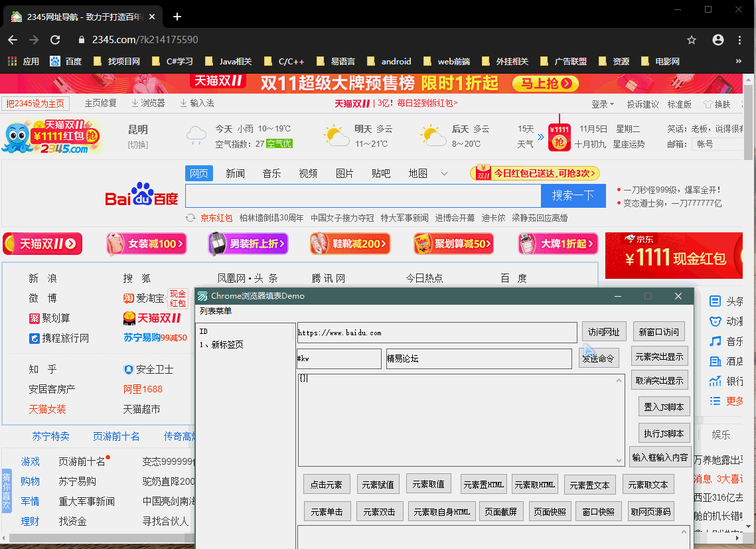
Task: Click 新窗口访问 in the Demo window
Action: tap(658, 332)
